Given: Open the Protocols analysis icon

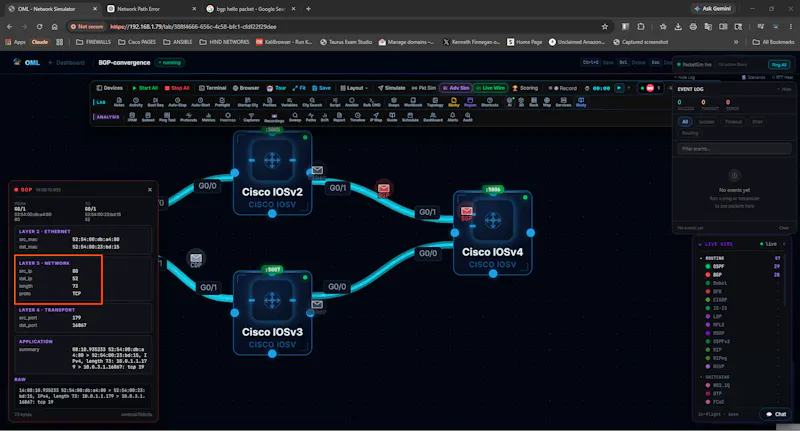Looking at the screenshot, I should (x=188, y=117).
